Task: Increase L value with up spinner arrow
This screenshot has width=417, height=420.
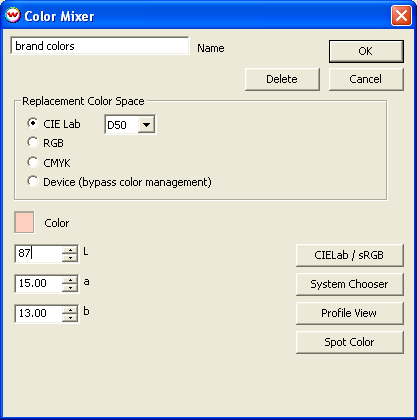Action: coord(70,250)
